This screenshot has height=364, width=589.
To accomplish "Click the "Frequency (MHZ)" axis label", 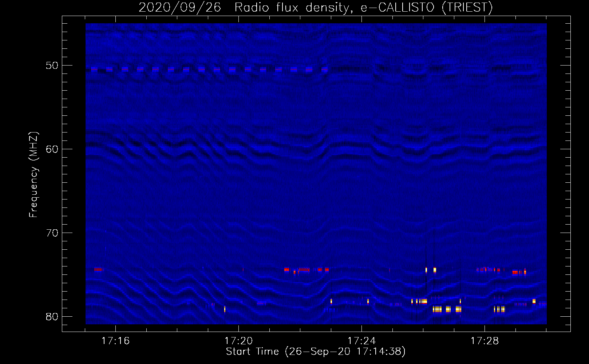I will tap(33, 175).
